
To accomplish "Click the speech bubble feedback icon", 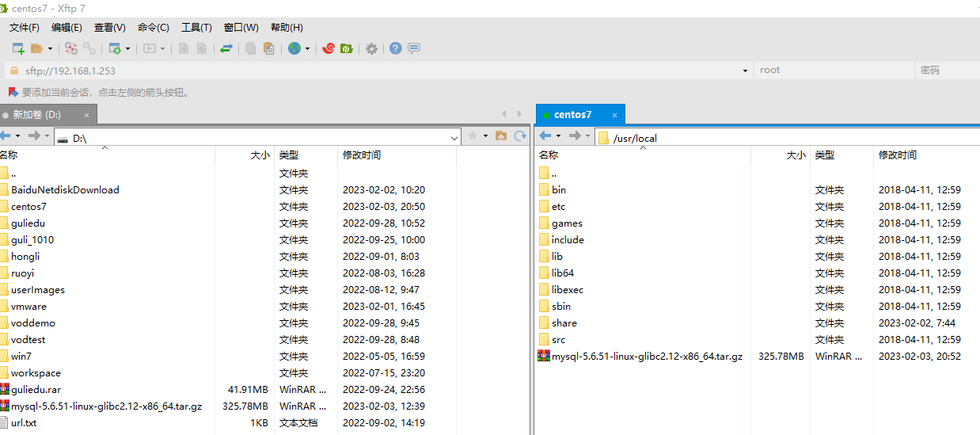I will click(x=413, y=48).
